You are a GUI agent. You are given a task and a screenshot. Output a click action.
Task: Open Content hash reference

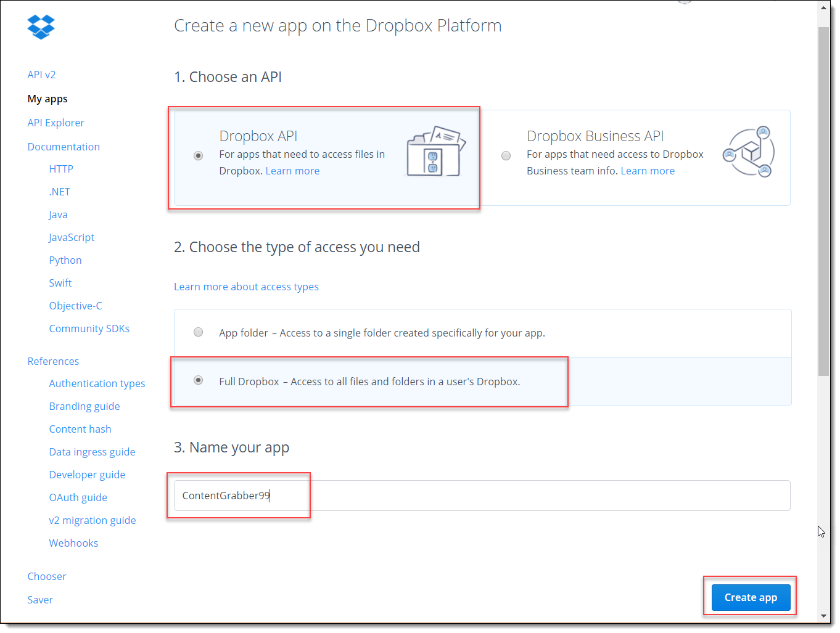coord(80,429)
